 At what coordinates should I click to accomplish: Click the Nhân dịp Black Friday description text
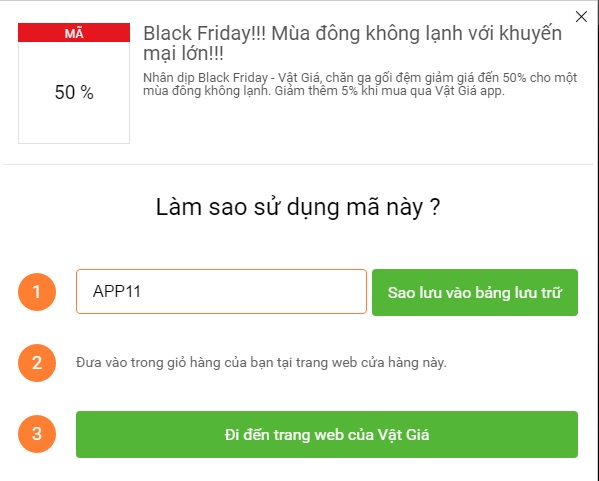point(360,84)
